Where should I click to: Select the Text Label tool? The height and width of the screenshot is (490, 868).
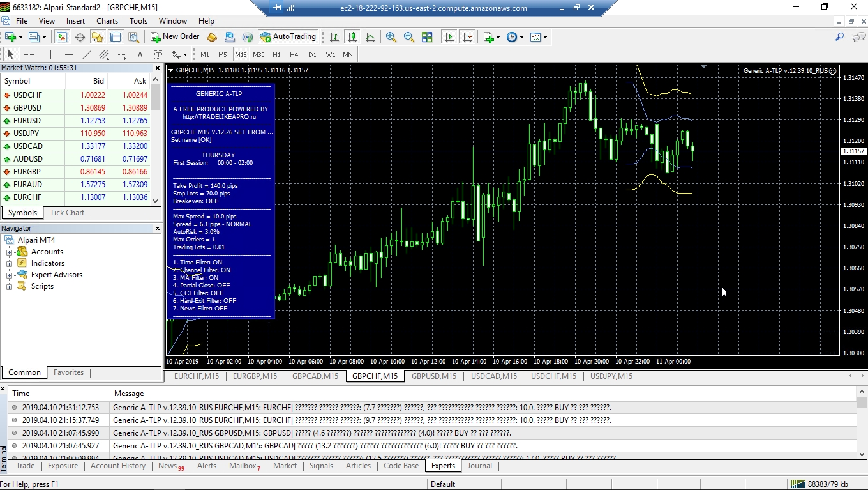pos(158,54)
